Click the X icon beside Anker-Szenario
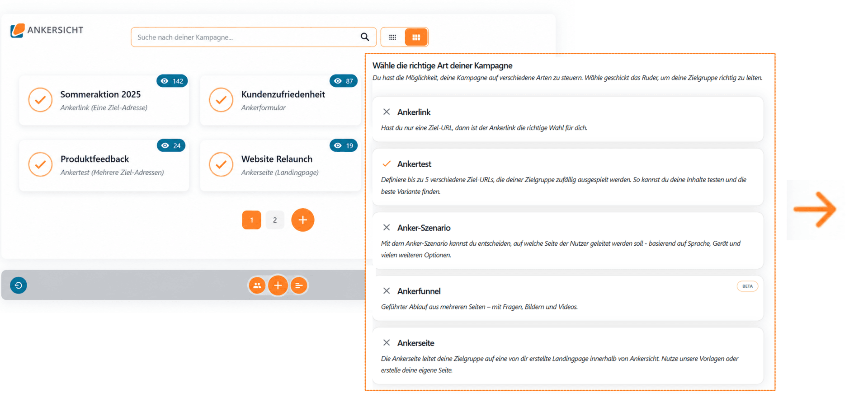Viewport: 868px width, 402px height. point(387,227)
